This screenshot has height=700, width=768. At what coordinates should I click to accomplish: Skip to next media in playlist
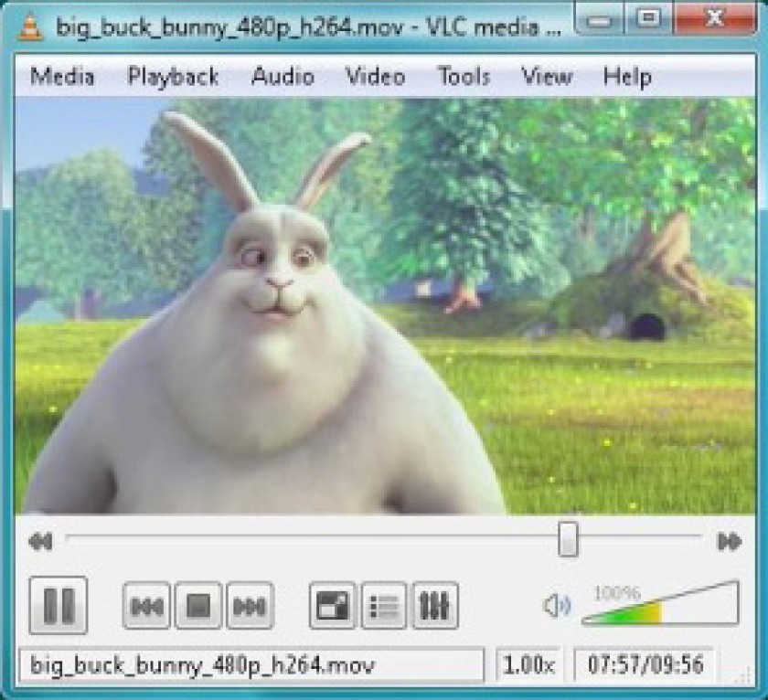(250, 606)
